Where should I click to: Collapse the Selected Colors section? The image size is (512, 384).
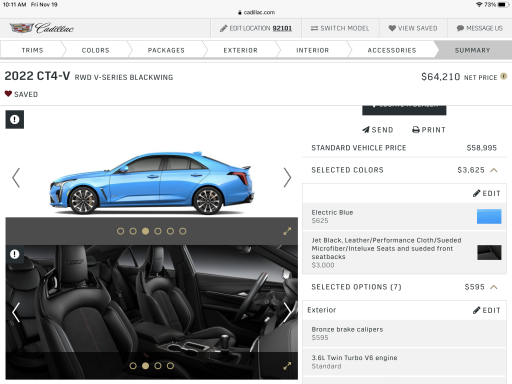pos(494,170)
